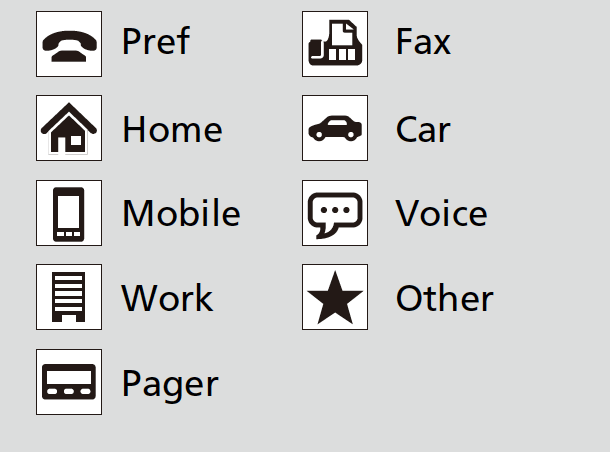
Task: Click the Voice label text
Action: pos(442,213)
